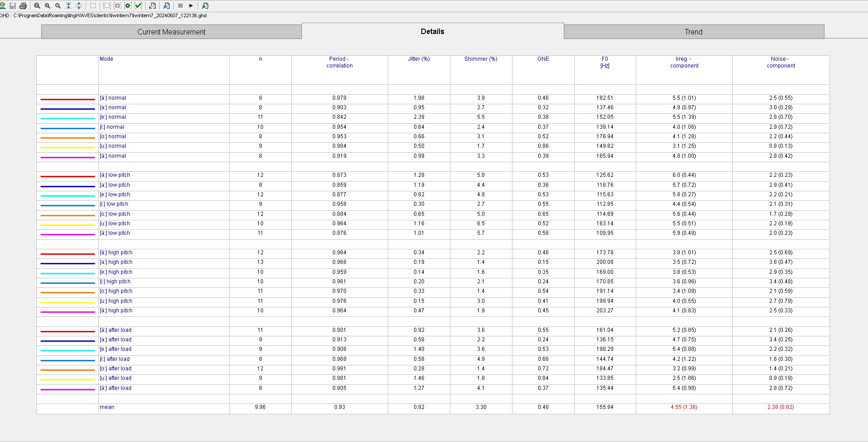The height and width of the screenshot is (442, 868).
Task: Click the save floppy disk icon
Action: [x=13, y=6]
